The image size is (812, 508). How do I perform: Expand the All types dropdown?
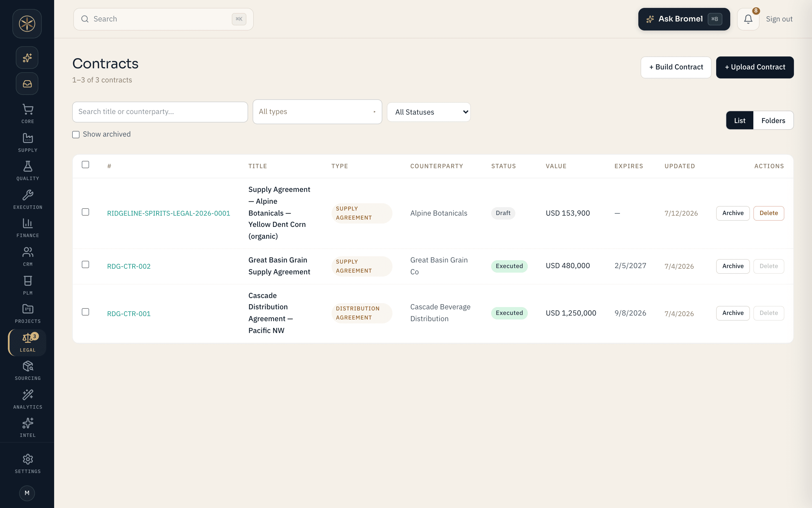click(317, 112)
